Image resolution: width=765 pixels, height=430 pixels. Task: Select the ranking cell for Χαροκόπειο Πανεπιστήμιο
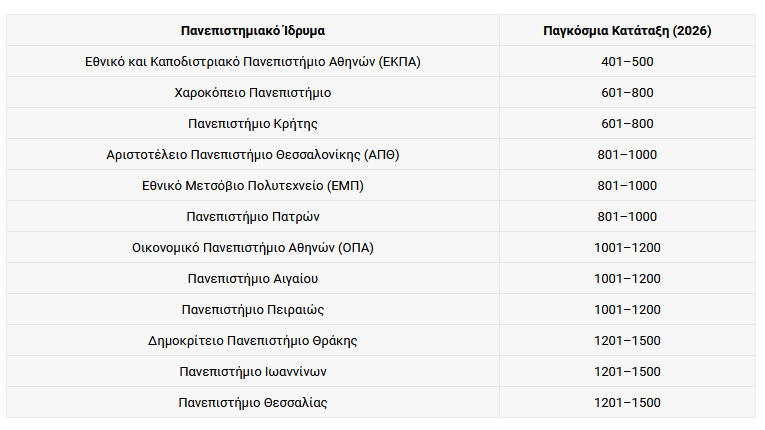point(627,92)
